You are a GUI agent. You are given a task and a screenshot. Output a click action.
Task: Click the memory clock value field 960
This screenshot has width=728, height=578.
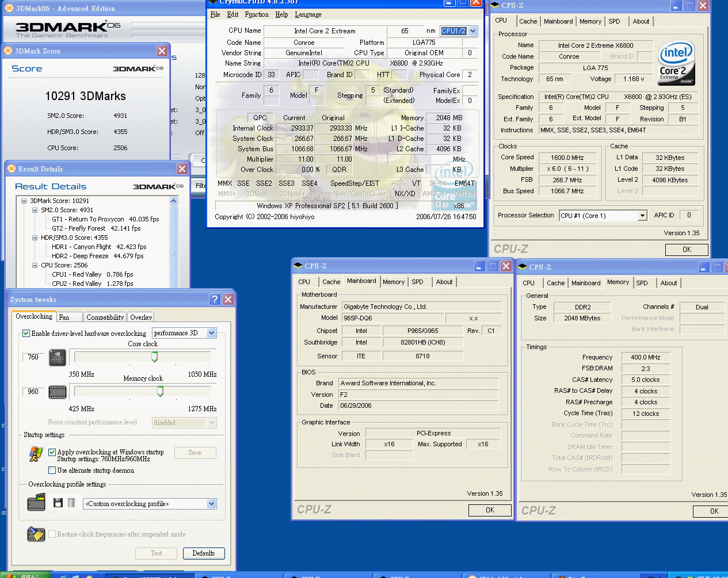(x=33, y=392)
